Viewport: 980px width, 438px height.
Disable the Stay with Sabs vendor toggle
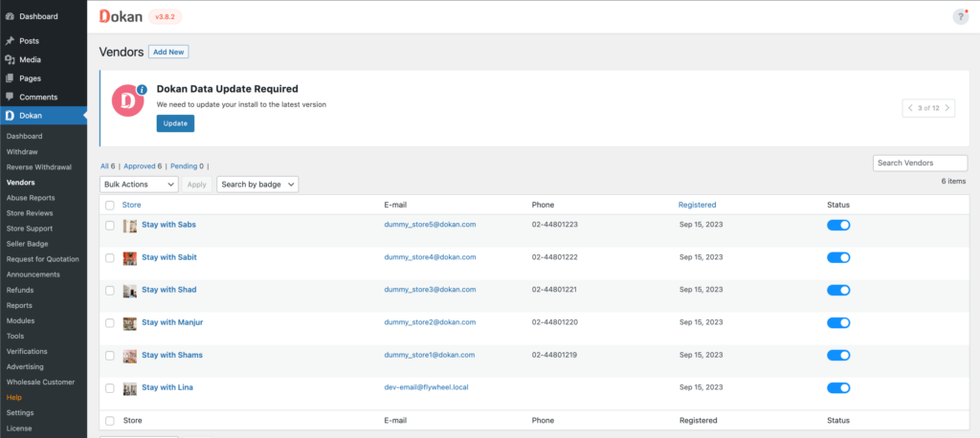[838, 225]
